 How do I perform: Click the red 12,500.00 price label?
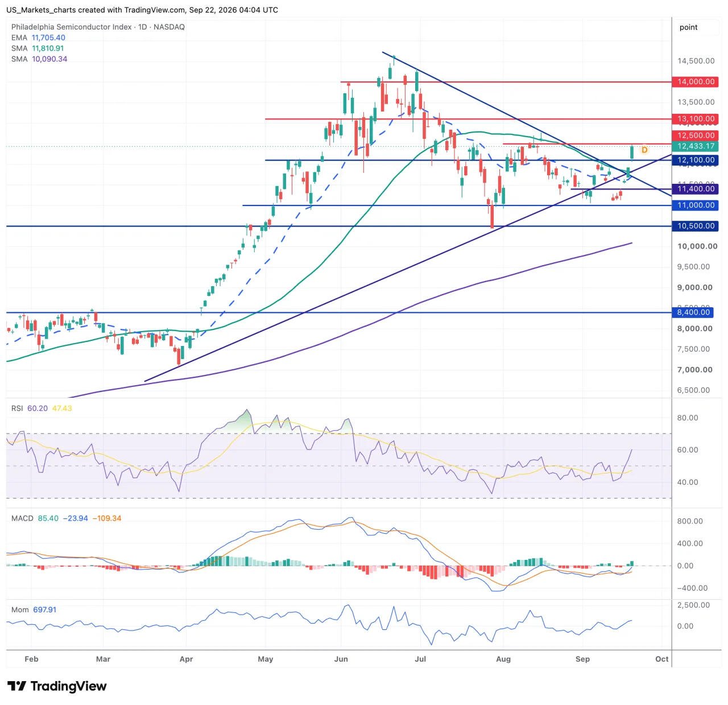(x=696, y=135)
